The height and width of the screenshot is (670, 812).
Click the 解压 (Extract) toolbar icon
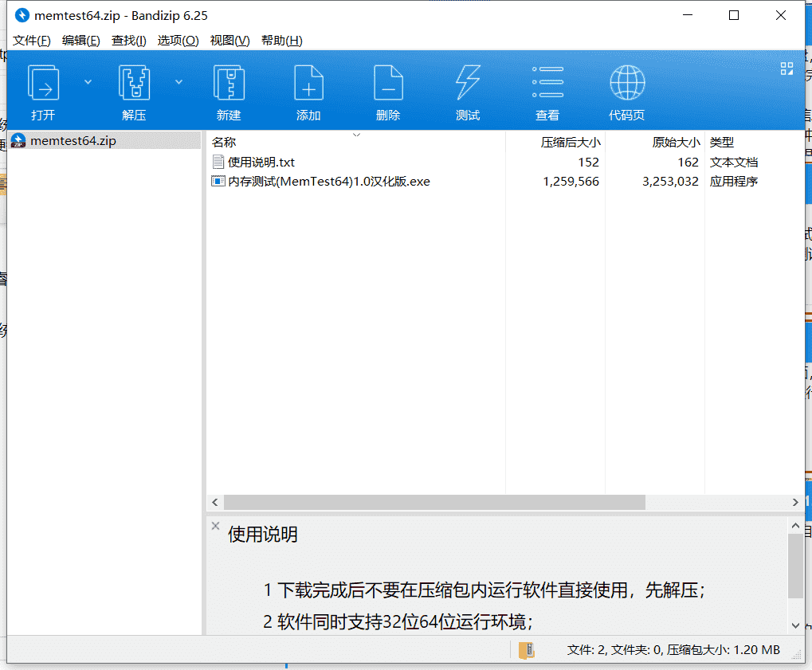coord(134,83)
